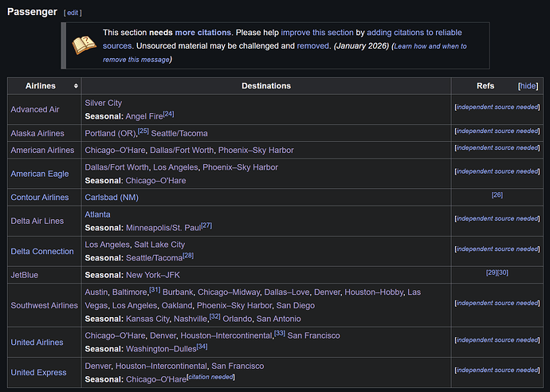Click Portland (OR) destination link

pos(111,133)
